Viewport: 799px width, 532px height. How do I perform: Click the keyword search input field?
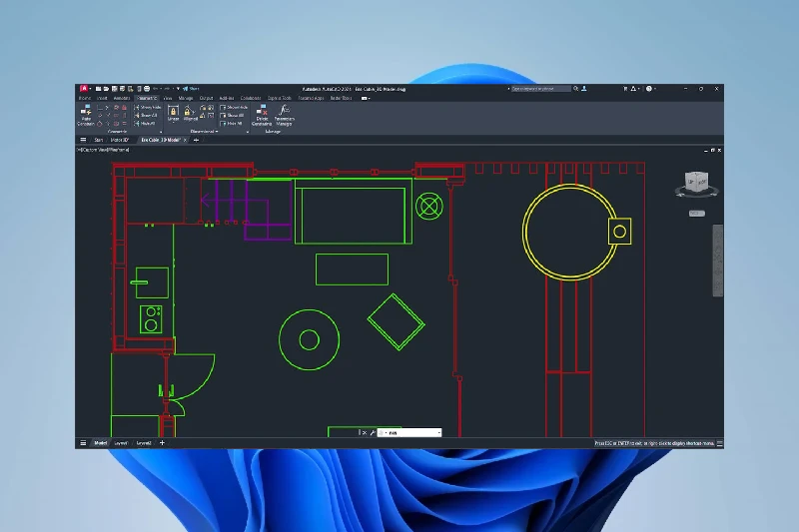click(540, 88)
